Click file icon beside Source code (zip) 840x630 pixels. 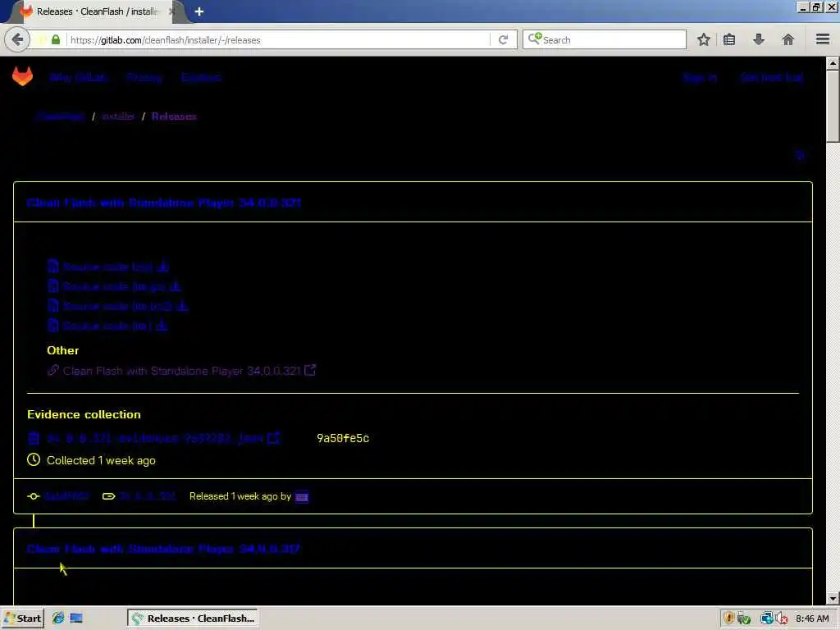pyautogui.click(x=53, y=267)
